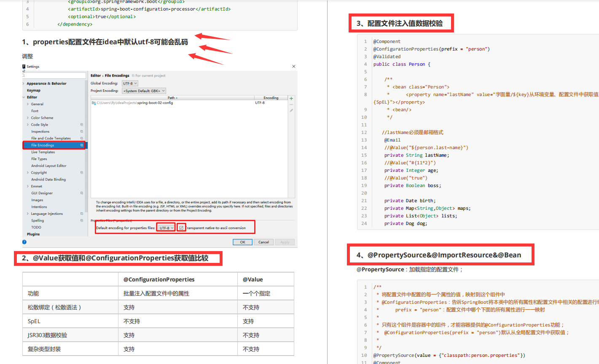Click the Cancel button
The image size is (599, 364).
pyautogui.click(x=264, y=242)
